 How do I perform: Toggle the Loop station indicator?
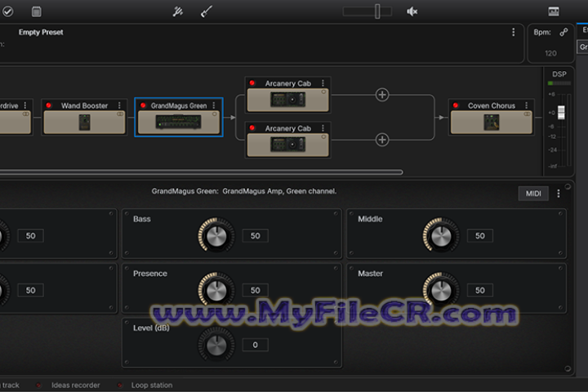(119, 385)
